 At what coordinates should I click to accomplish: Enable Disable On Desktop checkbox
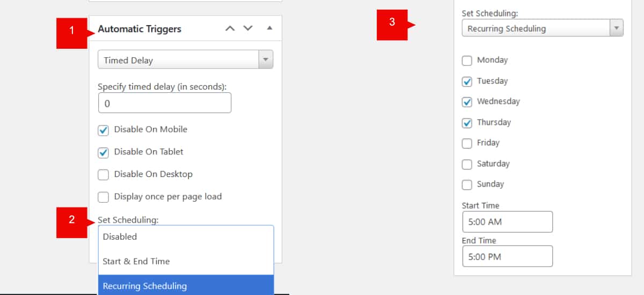click(104, 175)
